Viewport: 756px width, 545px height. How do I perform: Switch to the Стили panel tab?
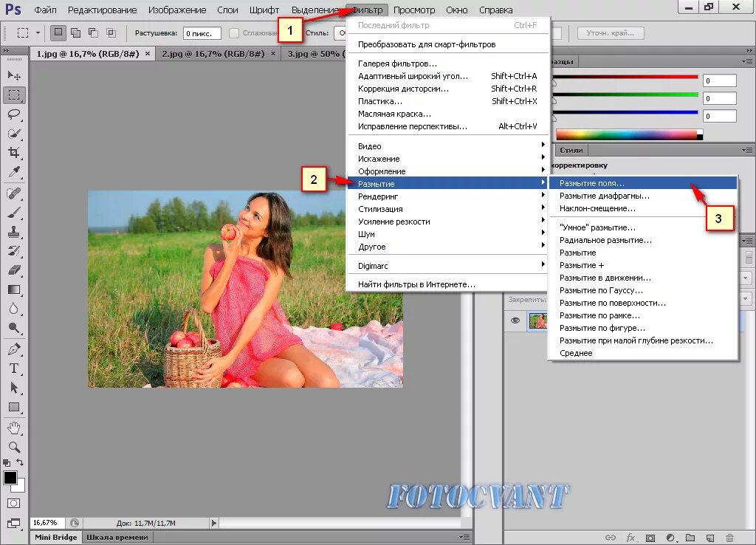pyautogui.click(x=571, y=150)
